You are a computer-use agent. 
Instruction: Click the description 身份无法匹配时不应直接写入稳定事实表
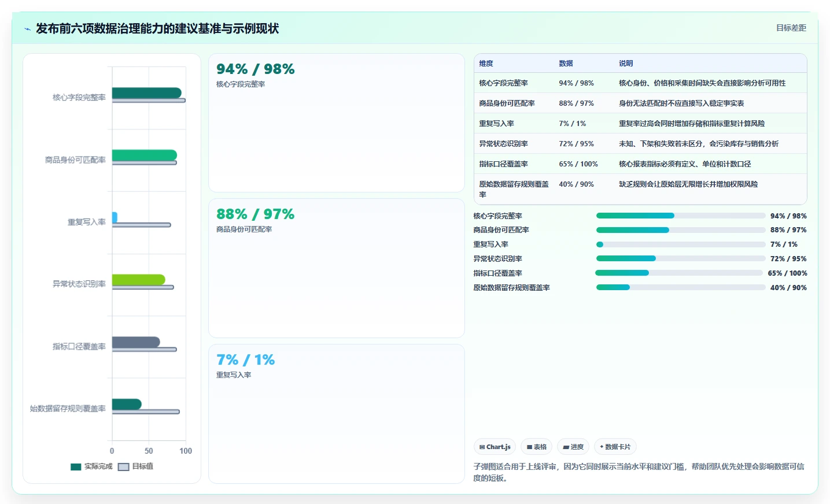(681, 103)
